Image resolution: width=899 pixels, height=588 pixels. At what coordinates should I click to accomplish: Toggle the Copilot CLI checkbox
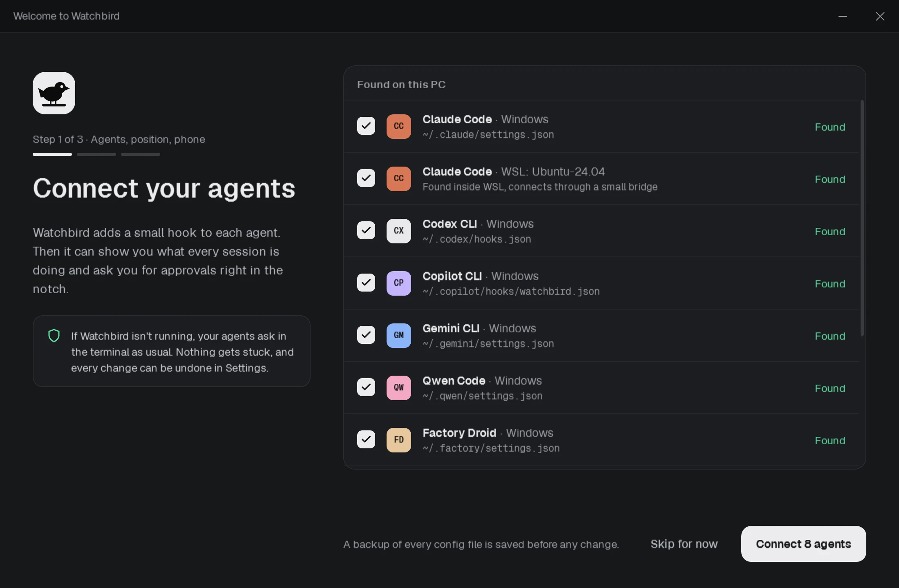point(366,283)
